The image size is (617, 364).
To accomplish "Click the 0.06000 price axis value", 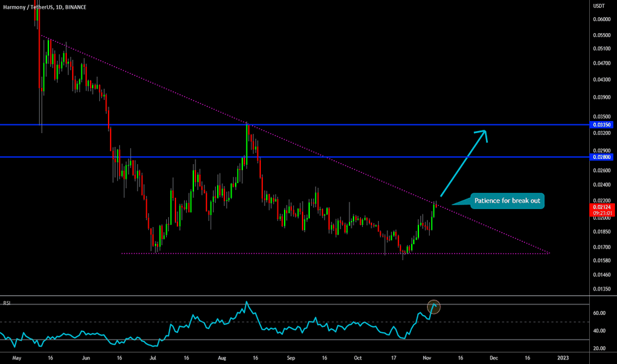I will pos(602,19).
